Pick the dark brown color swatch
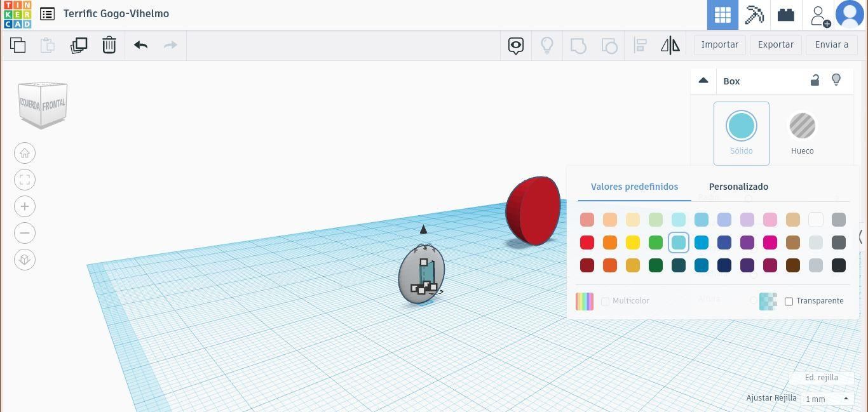Image resolution: width=868 pixels, height=412 pixels. click(793, 265)
